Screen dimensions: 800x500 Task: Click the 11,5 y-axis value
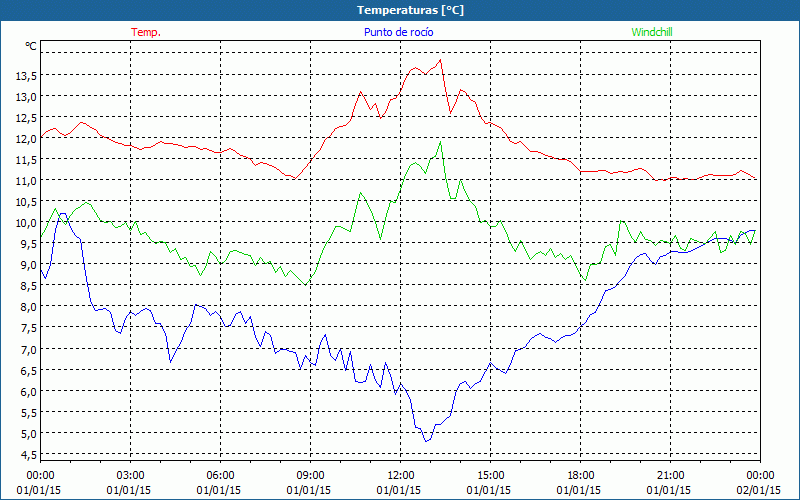(26, 160)
